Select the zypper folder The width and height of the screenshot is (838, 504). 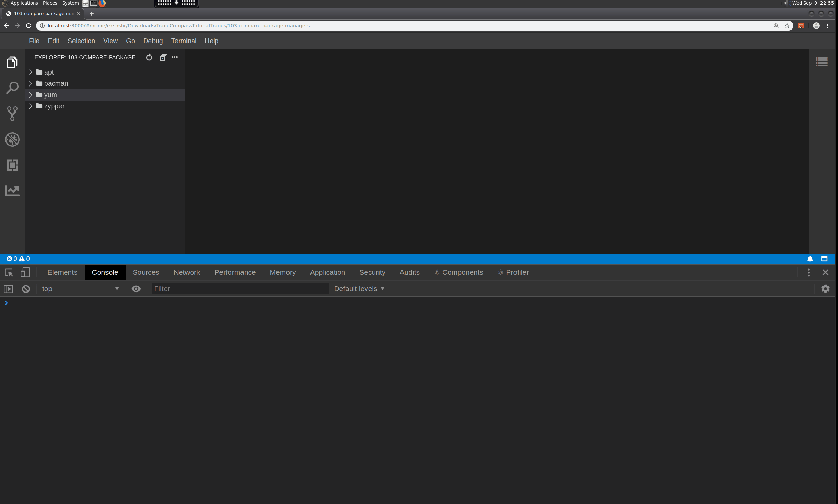pos(54,106)
